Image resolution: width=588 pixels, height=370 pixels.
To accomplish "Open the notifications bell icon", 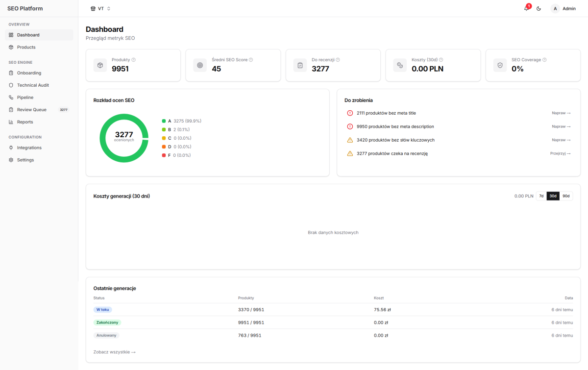I will (x=526, y=8).
